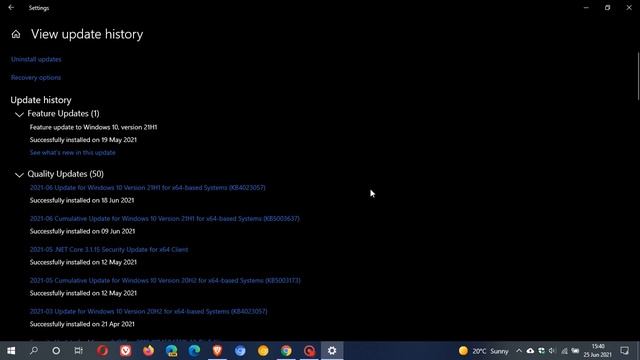Viewport: 640px width, 360px height.
Task: Launch Microsoft Edge from taskbar
Action: (194, 351)
